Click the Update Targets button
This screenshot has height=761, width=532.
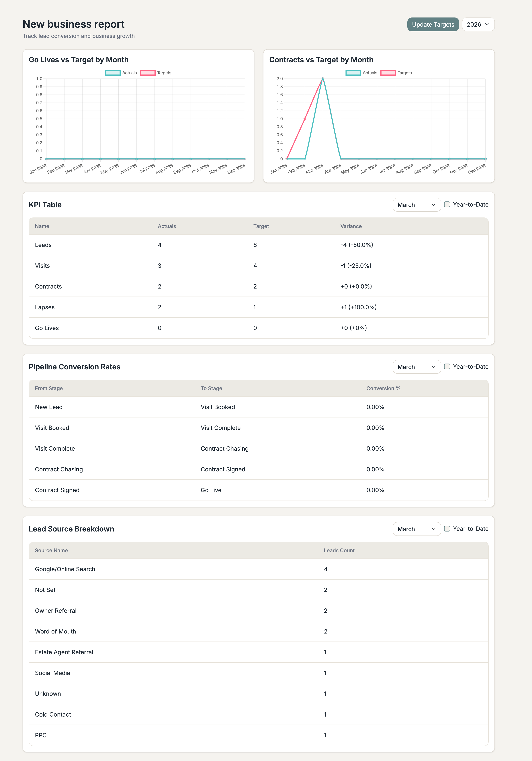click(x=433, y=24)
